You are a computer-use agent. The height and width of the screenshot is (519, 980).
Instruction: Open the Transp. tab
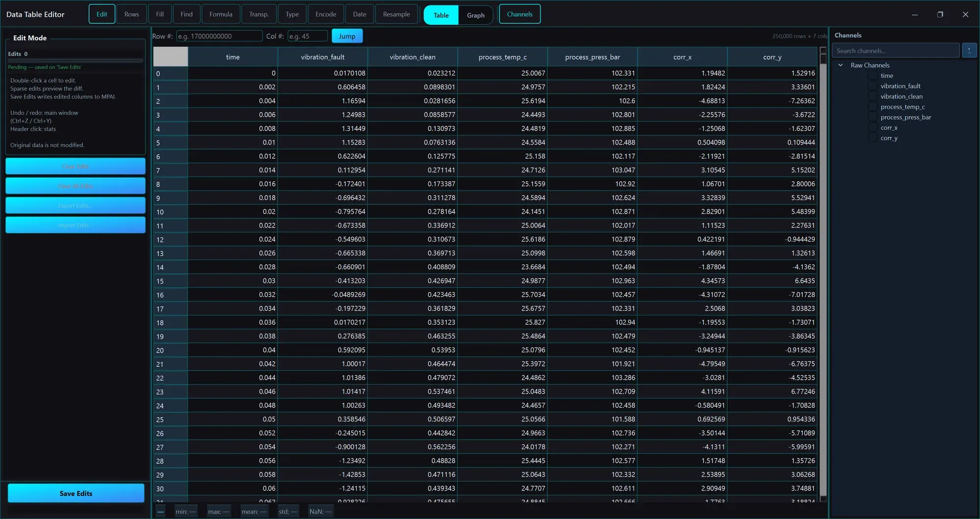(259, 14)
